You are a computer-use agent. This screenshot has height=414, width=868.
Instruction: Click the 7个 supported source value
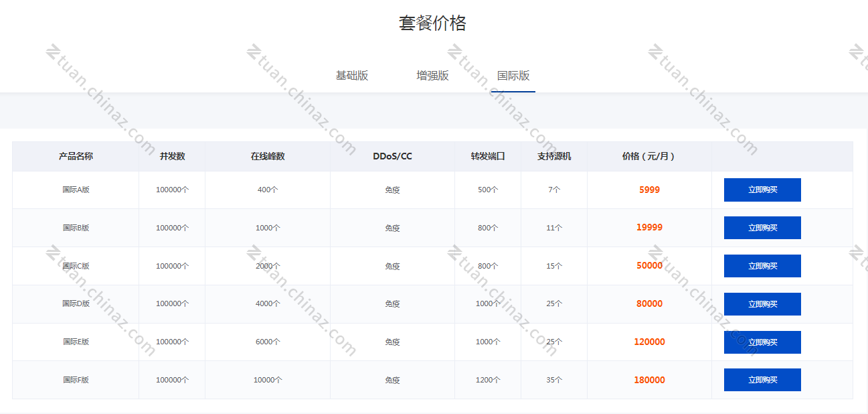pos(554,190)
